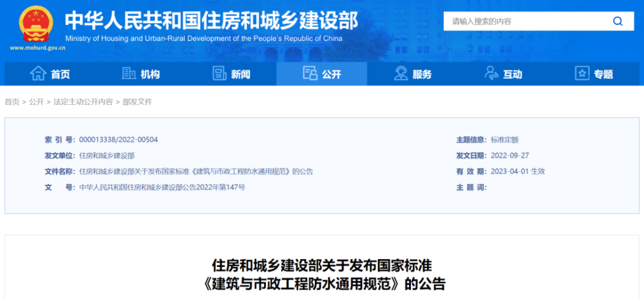Click the 发文单位 value 住房和城乡建设部

pos(107,156)
